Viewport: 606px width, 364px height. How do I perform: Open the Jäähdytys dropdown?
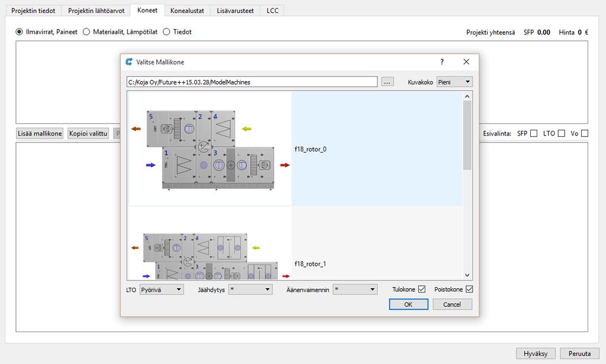251,289
